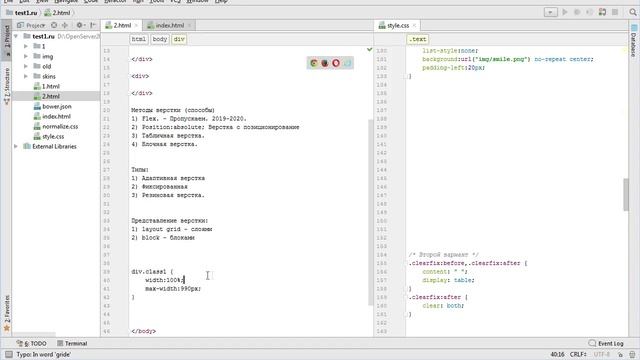Open Chrome browser preview icon in editor
The width and height of the screenshot is (640, 360).
pyautogui.click(x=314, y=63)
